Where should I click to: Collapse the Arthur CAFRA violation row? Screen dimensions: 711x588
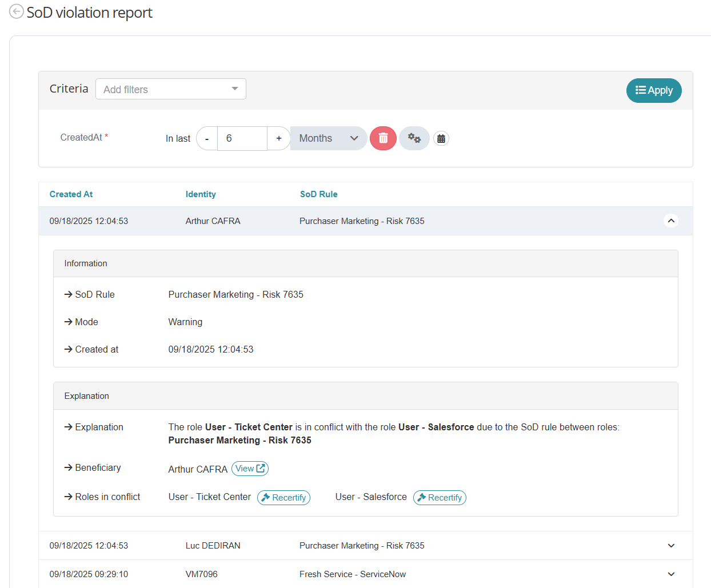pos(671,221)
